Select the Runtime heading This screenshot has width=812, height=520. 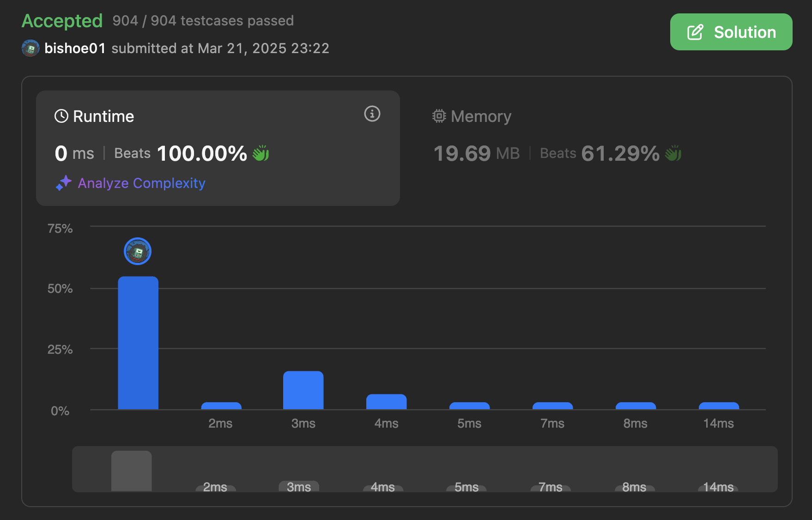pos(103,116)
